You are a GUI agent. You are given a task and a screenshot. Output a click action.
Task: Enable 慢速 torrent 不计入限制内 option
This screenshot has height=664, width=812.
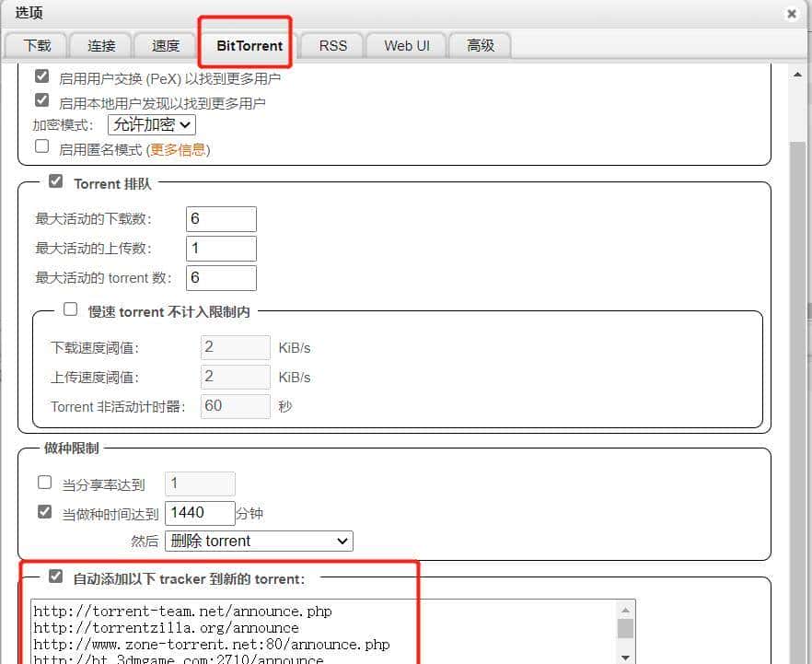coord(70,310)
